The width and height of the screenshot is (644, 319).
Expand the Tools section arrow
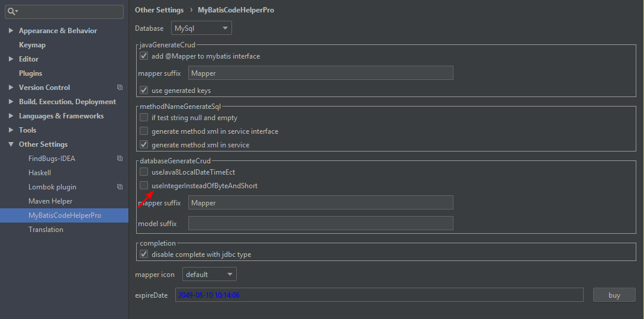coord(11,130)
